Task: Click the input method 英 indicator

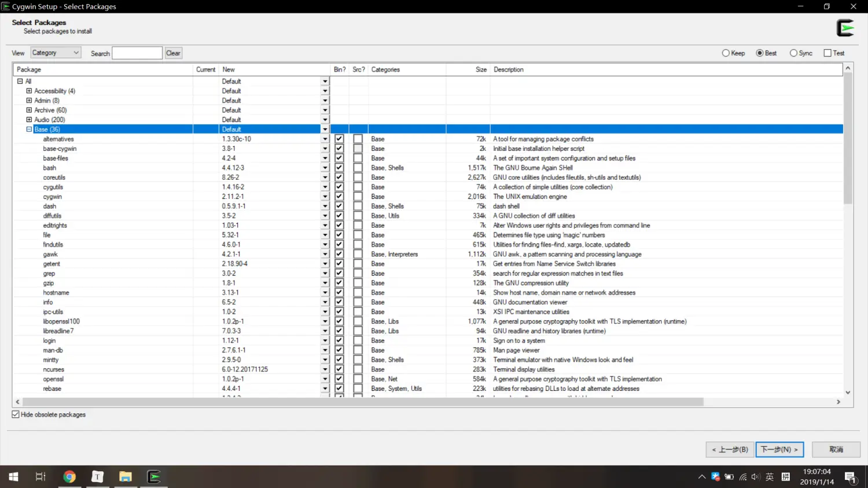Action: pos(770,477)
